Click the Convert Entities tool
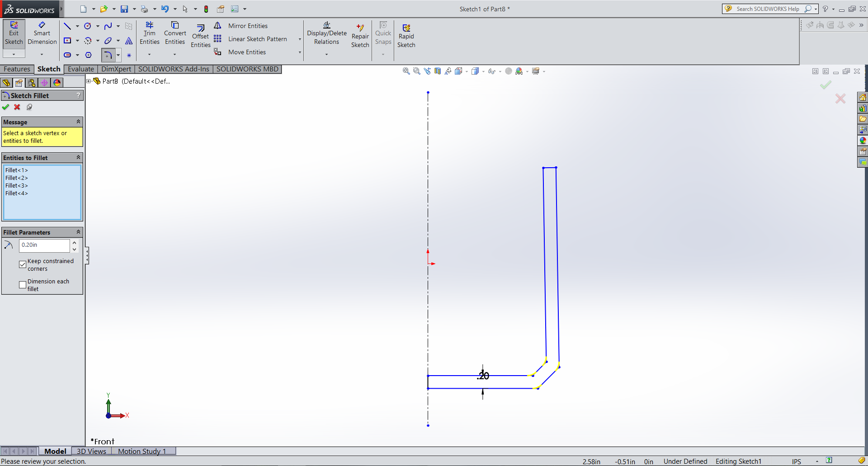This screenshot has width=868, height=466. coord(175,33)
